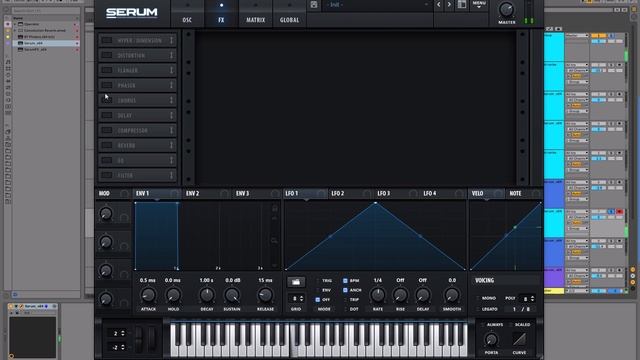Click the LFO 2 modulation drag source icon
This screenshot has width=640, height=360.
tap(367, 193)
